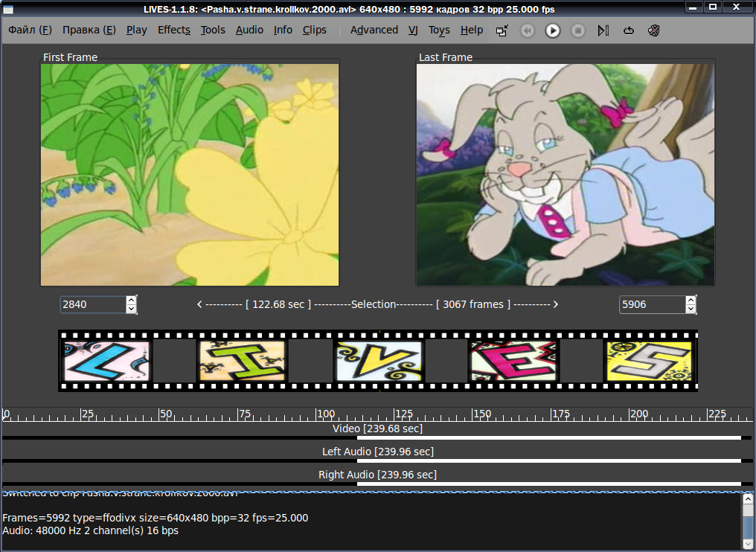The width and height of the screenshot is (756, 552).
Task: Click the greyed-out rewind button
Action: pos(528,31)
